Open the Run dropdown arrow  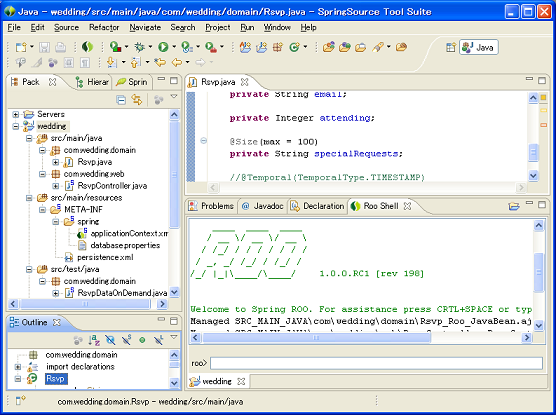[x=174, y=47]
